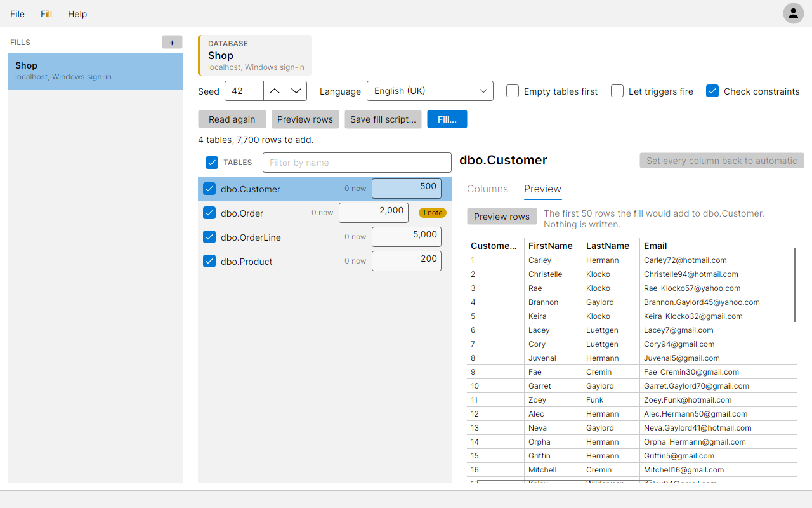Uncheck Check constraints checkbox
This screenshot has height=508, width=812.
point(712,91)
